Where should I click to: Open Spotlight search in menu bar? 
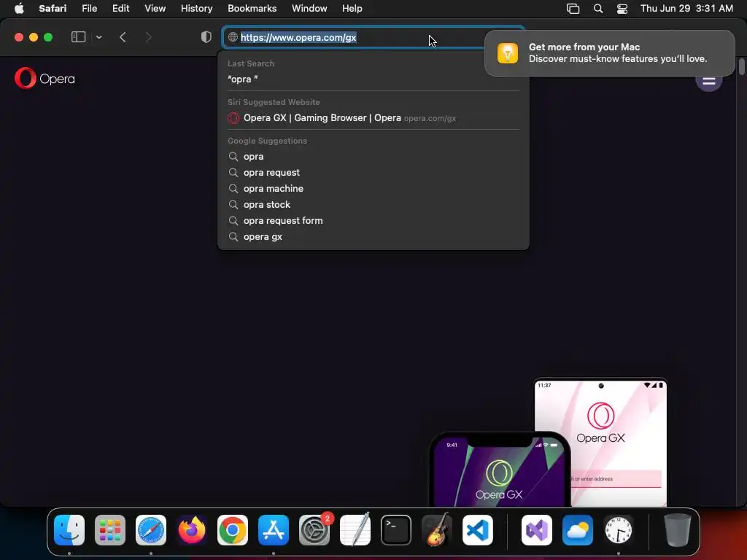point(598,9)
